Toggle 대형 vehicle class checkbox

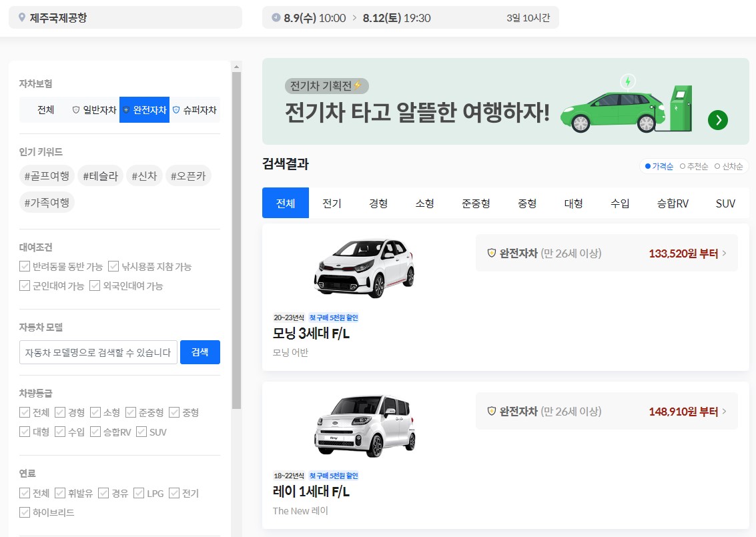tap(25, 432)
